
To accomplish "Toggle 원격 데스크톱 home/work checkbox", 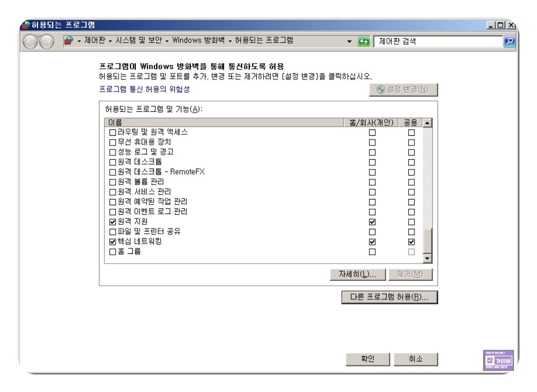I will 372,162.
